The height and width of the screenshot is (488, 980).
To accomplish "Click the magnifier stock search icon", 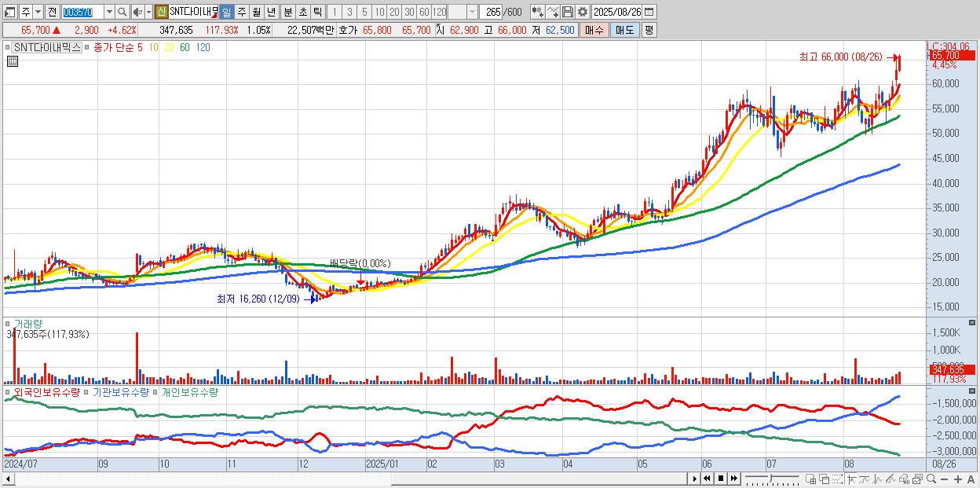I will (x=122, y=12).
